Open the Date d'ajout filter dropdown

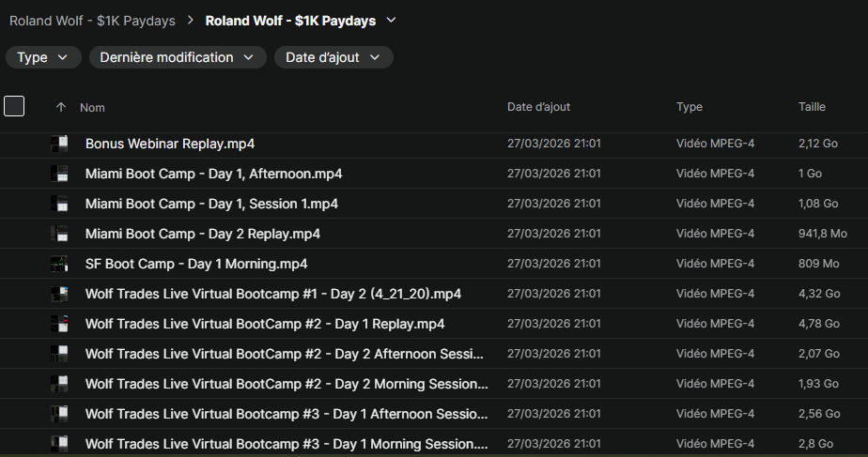click(333, 57)
